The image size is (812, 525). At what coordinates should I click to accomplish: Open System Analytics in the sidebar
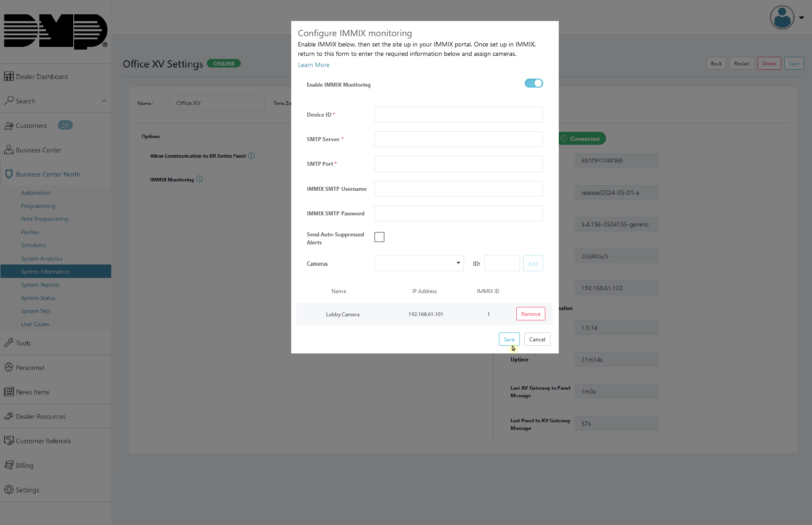point(42,258)
